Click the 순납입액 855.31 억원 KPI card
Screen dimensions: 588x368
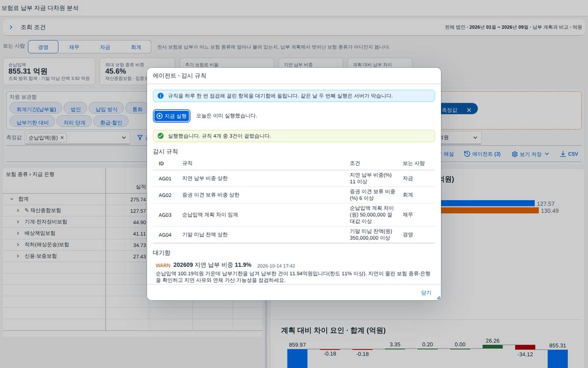coord(49,71)
